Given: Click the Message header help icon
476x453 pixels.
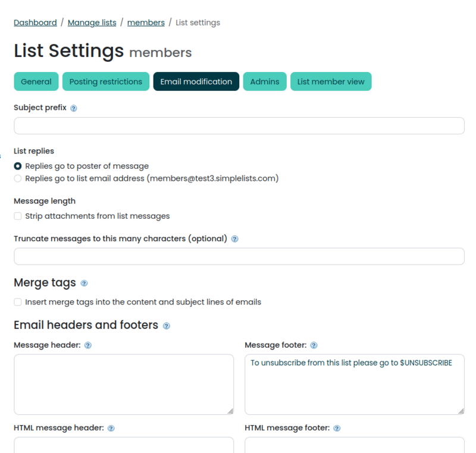Looking at the screenshot, I should (x=89, y=345).
